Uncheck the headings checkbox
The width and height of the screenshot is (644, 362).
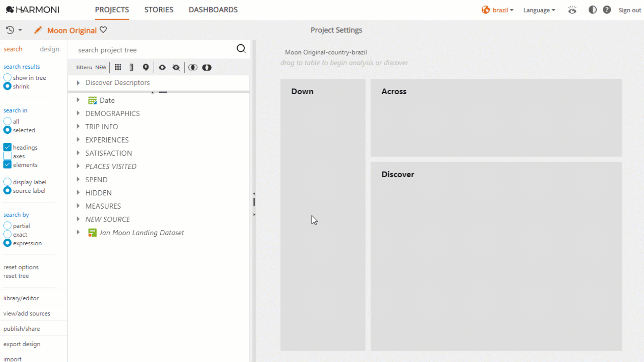pyautogui.click(x=7, y=147)
